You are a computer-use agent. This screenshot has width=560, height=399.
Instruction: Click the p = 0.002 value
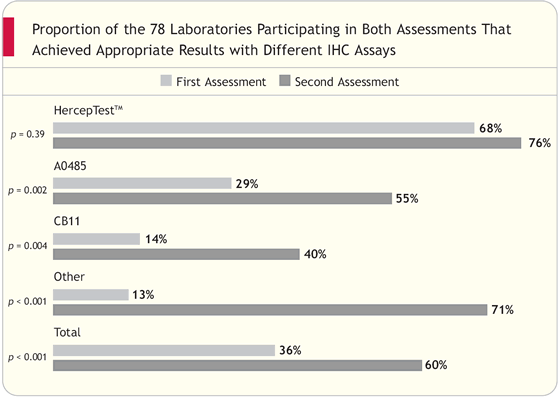(x=28, y=190)
